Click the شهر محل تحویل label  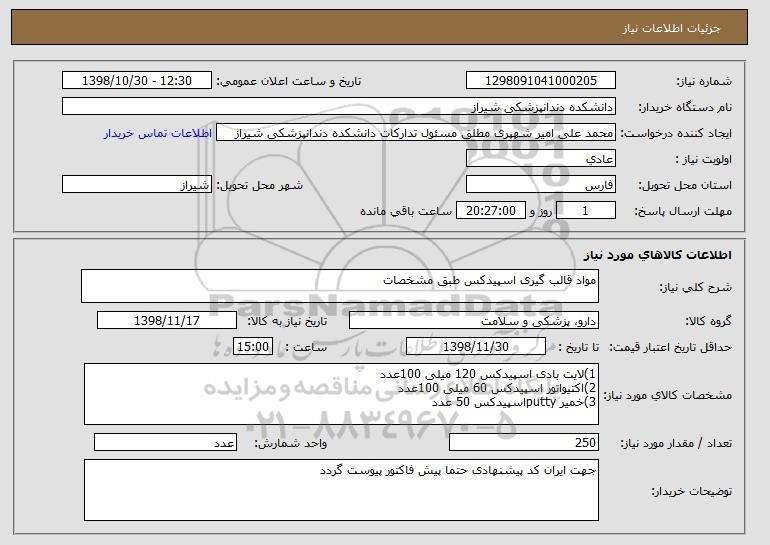point(260,185)
